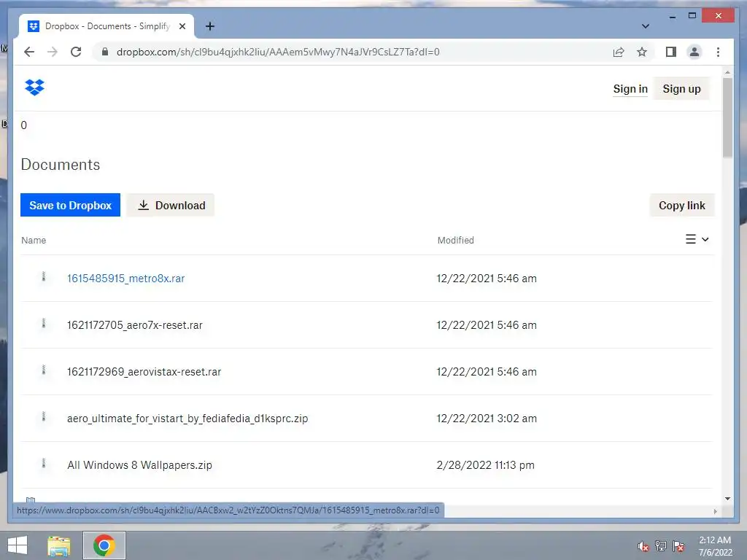Click the vertical scrollbar thumb
The height and width of the screenshot is (560, 747).
click(727, 117)
